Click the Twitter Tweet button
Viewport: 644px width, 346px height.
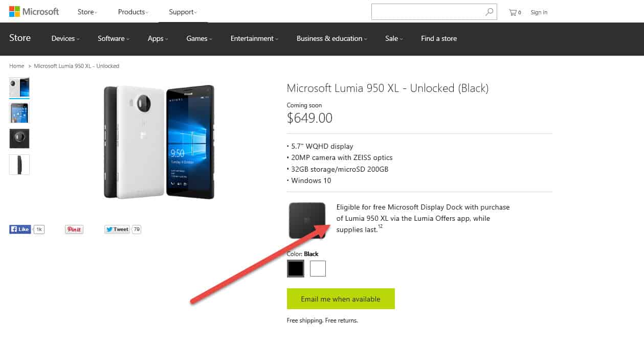(117, 229)
